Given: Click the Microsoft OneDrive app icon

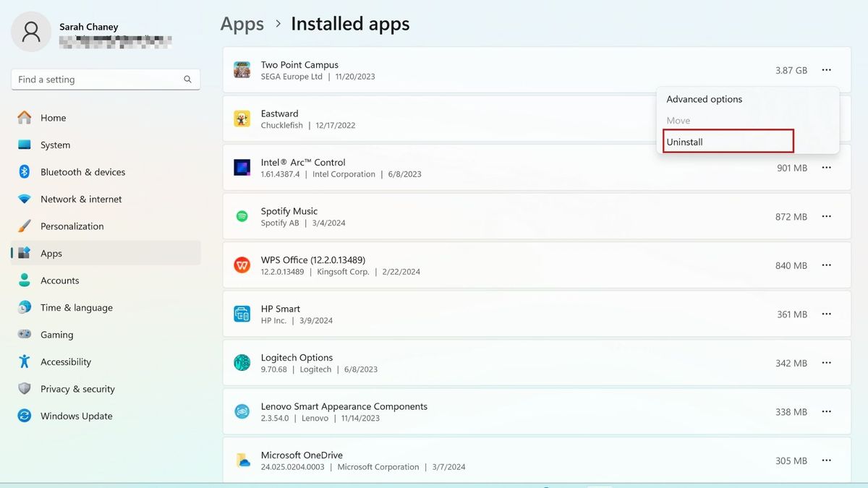Looking at the screenshot, I should pos(242,460).
